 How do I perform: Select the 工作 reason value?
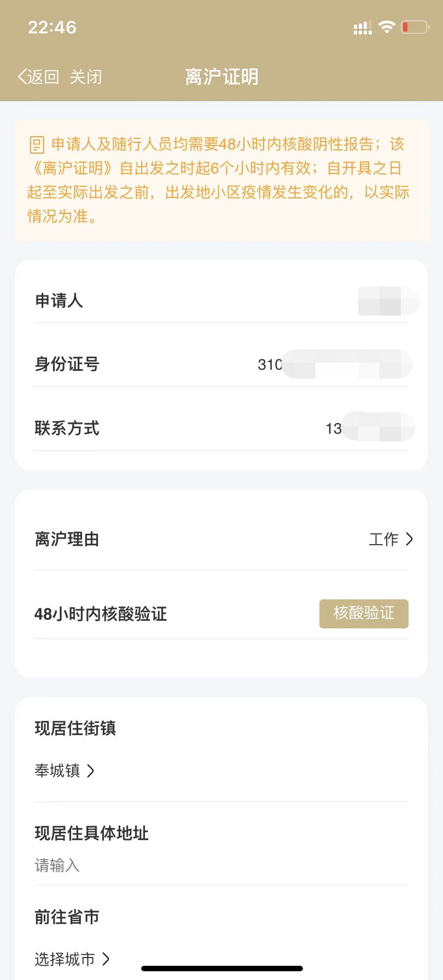pos(383,539)
